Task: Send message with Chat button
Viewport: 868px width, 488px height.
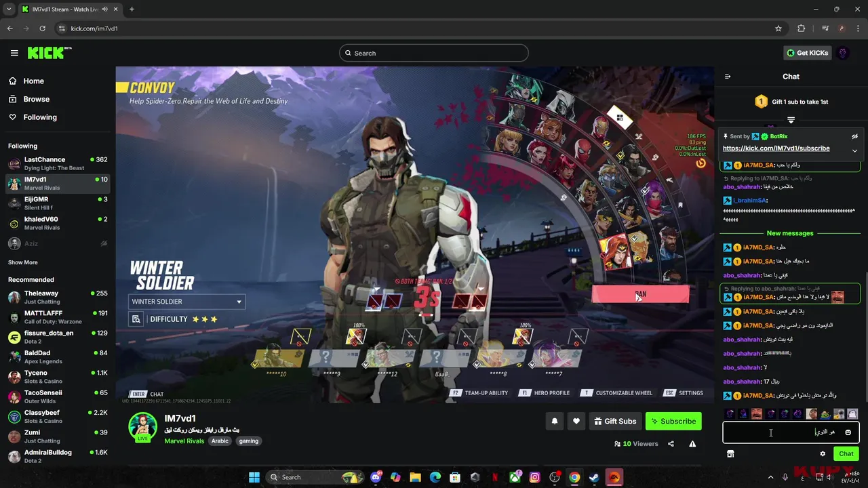Action: click(846, 453)
